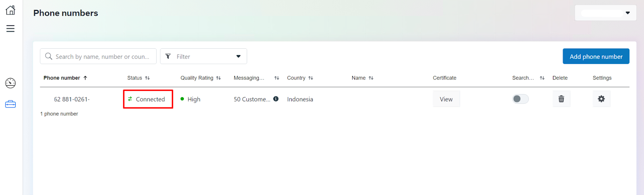
Task: Open the account selector dropdown at top right
Action: 605,13
